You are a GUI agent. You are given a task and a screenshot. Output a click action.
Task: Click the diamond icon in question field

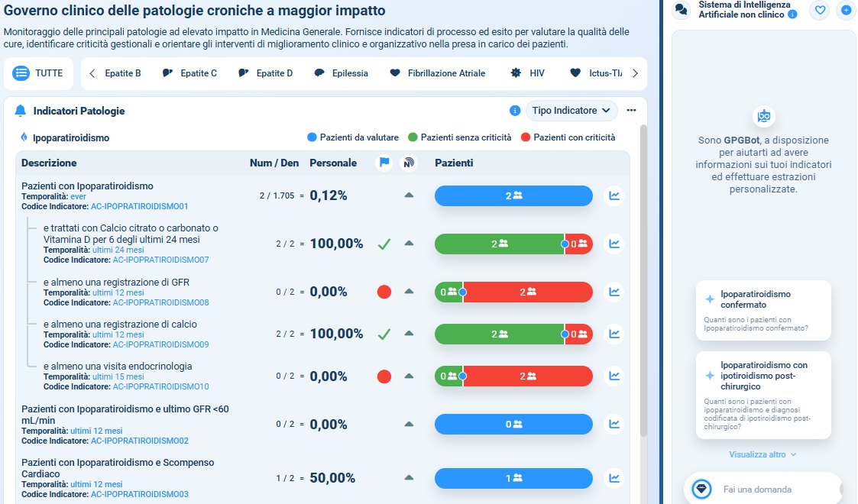[701, 489]
